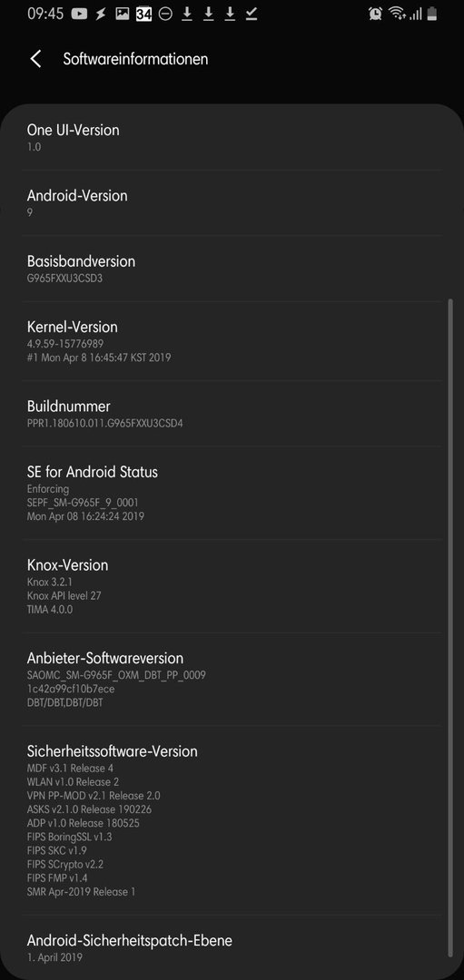Screen dimensions: 464x980
Task: Click the vertical scrollbar on right edge
Action: tap(449, 628)
